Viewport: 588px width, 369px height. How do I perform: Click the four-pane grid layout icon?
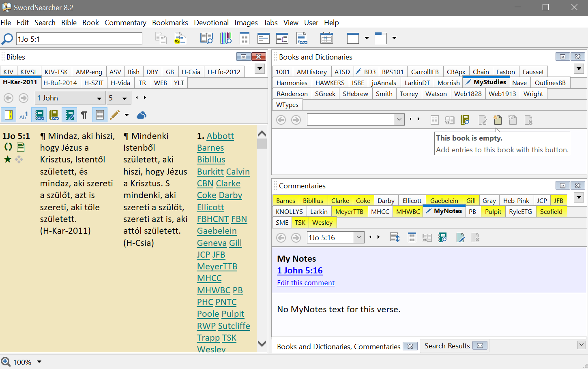(353, 39)
